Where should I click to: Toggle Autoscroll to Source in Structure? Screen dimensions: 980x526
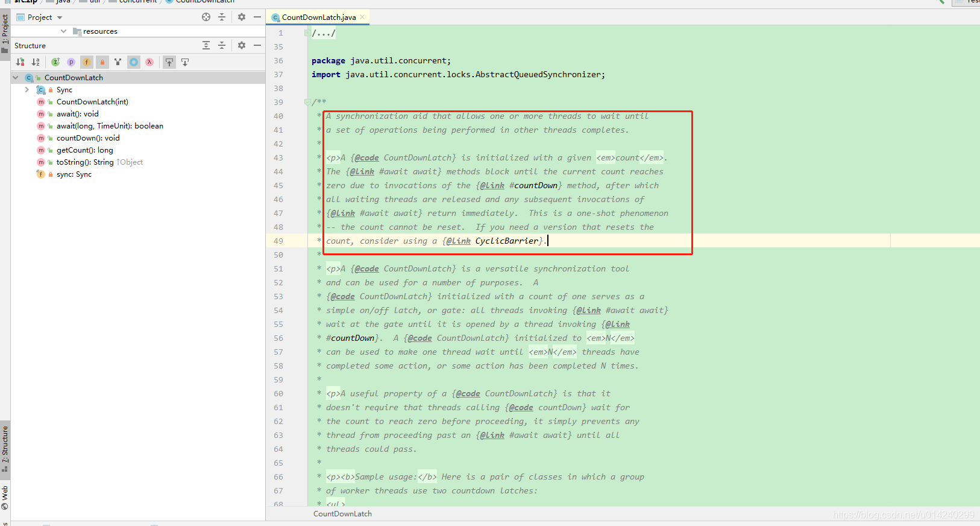(169, 62)
